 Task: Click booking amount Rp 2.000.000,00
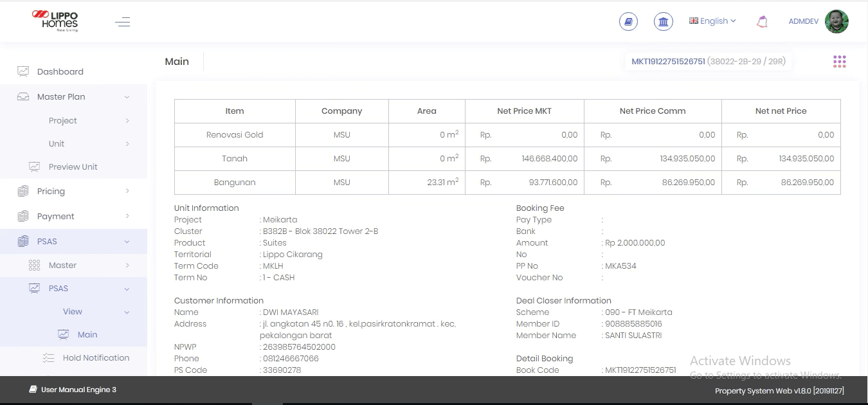click(x=635, y=243)
